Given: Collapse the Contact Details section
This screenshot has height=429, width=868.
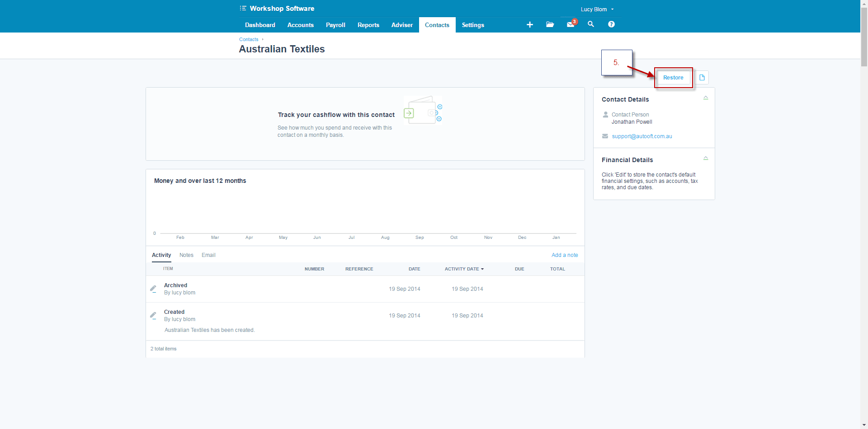Looking at the screenshot, I should click(706, 98).
